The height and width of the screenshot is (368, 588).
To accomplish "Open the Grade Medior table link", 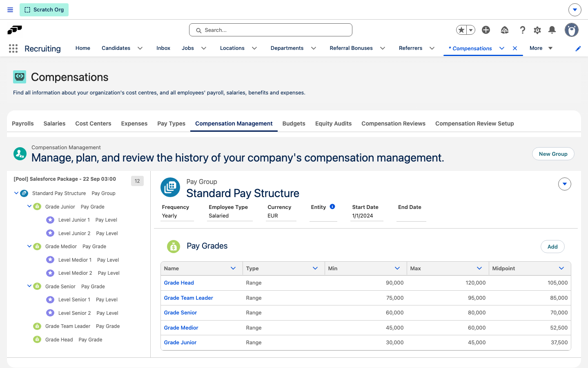I will 181,328.
